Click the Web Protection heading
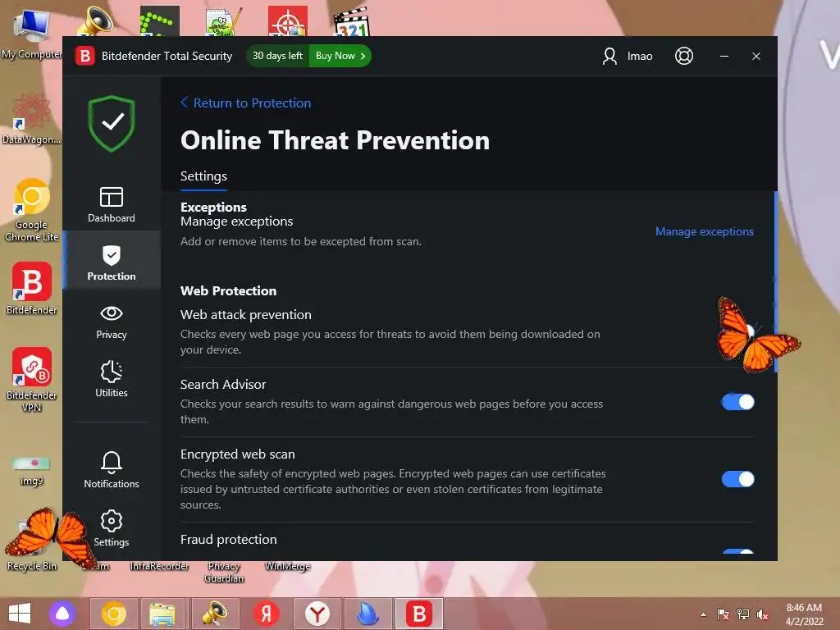Viewport: 840px width, 630px height. (x=228, y=291)
